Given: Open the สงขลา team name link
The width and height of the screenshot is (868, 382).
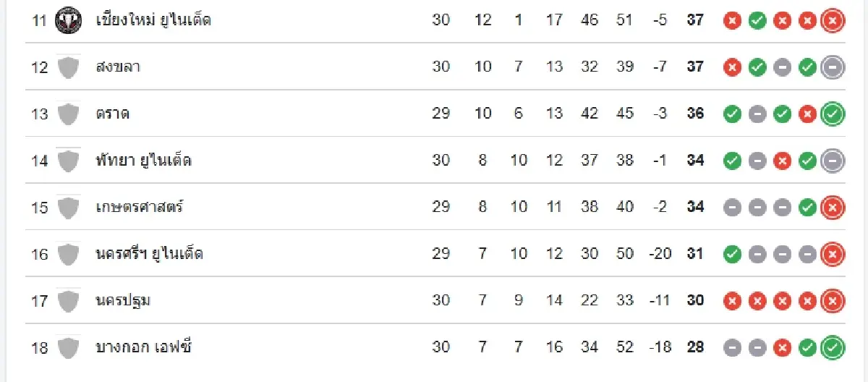Looking at the screenshot, I should [x=118, y=67].
